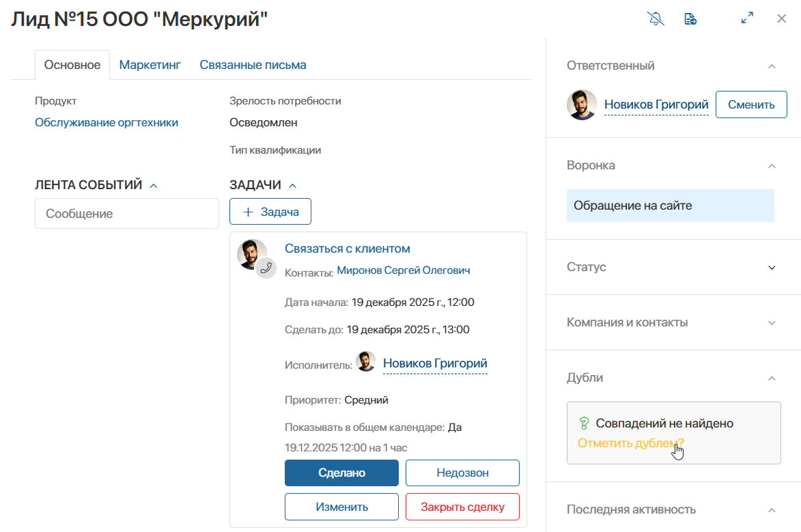801x532 pixels.
Task: Click the Сменить button
Action: click(751, 104)
